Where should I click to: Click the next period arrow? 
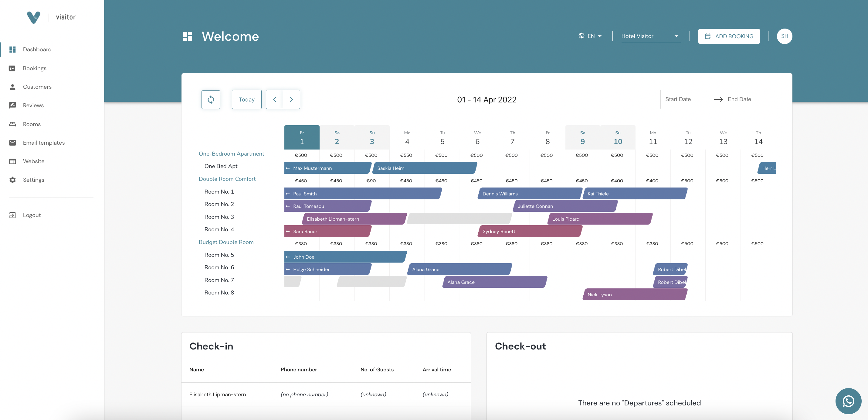pos(291,99)
